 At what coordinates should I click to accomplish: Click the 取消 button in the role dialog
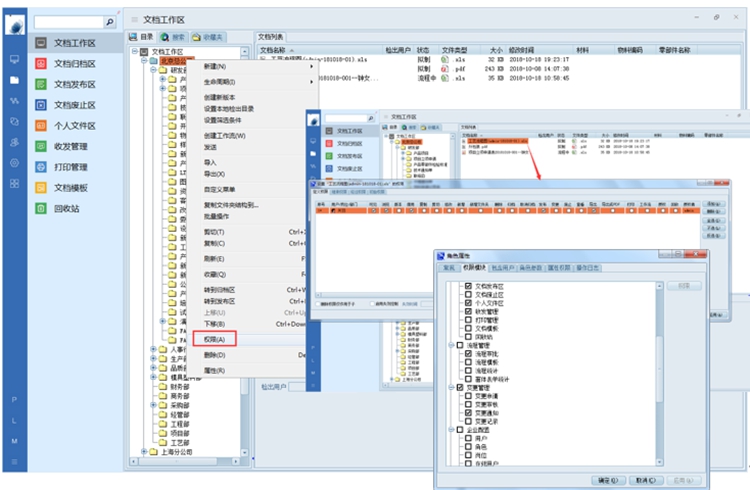click(645, 478)
